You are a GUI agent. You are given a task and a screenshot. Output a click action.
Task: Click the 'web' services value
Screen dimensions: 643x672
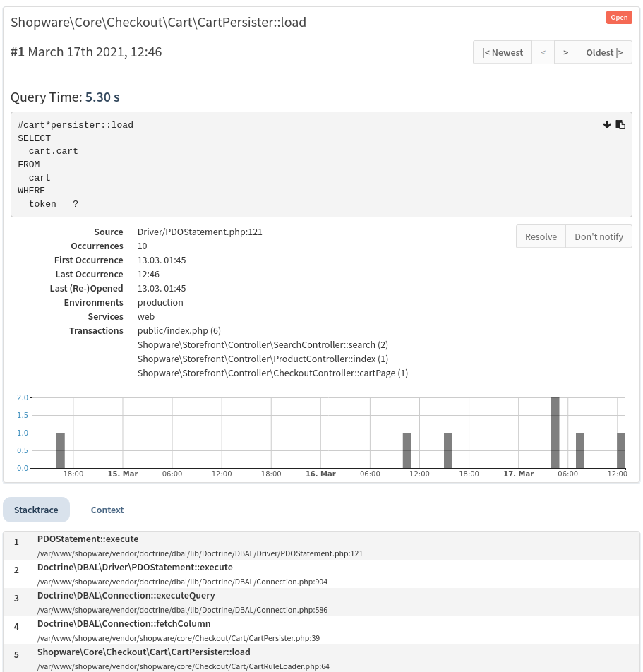coord(145,317)
